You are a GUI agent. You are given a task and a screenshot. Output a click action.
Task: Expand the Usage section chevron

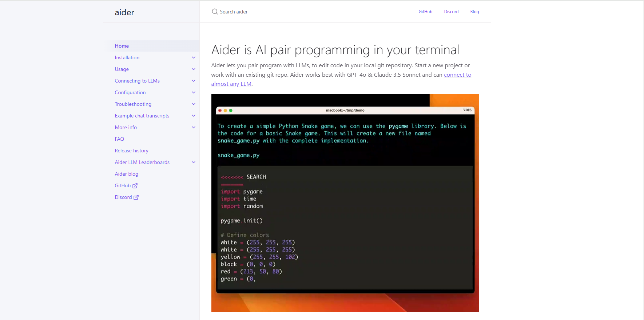pos(194,69)
